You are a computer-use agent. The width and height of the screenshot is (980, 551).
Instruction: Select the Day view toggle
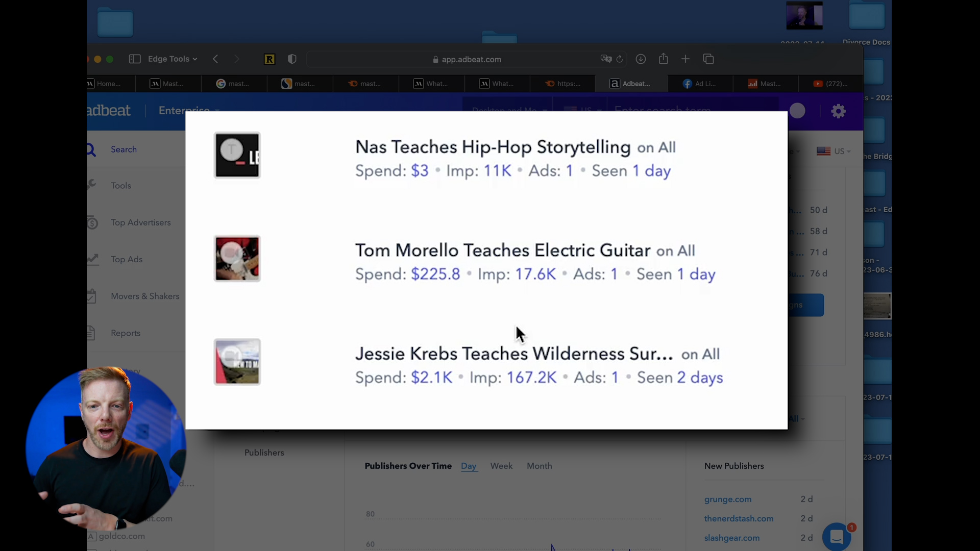(x=469, y=466)
